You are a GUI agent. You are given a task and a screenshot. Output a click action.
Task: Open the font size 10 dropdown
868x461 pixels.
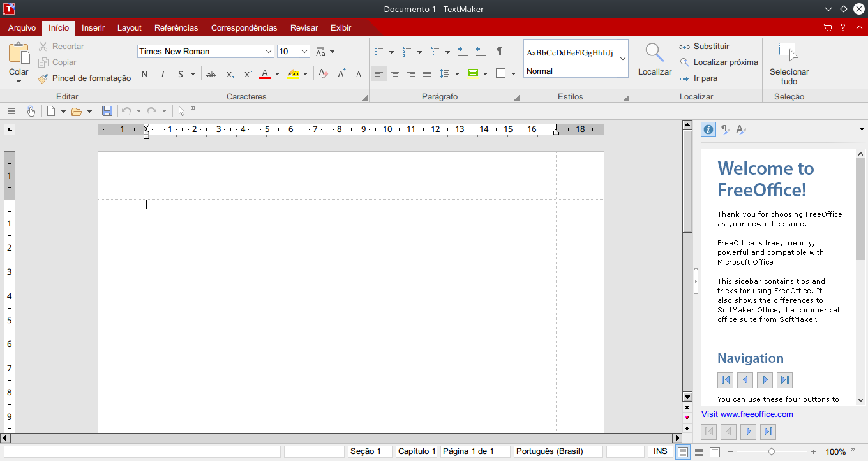[304, 52]
